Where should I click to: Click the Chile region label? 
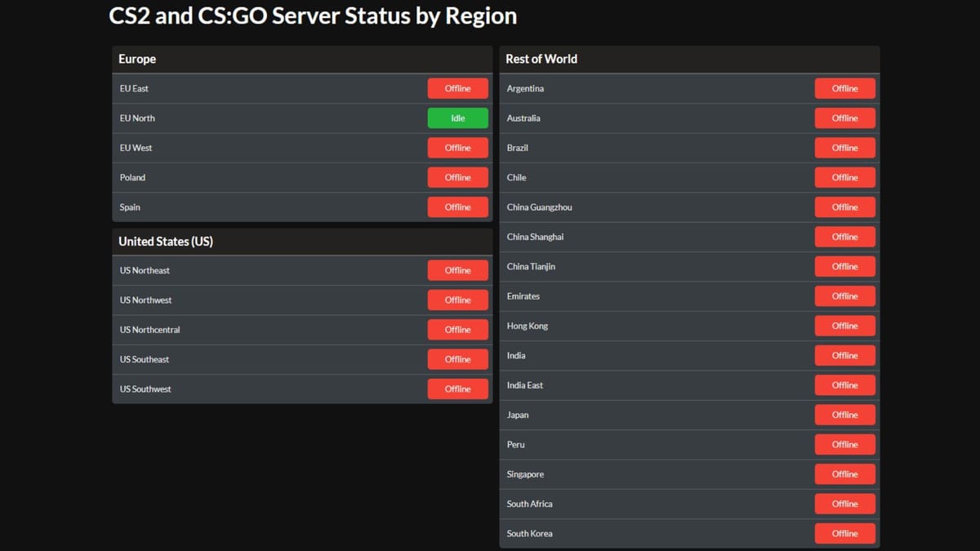coord(516,177)
